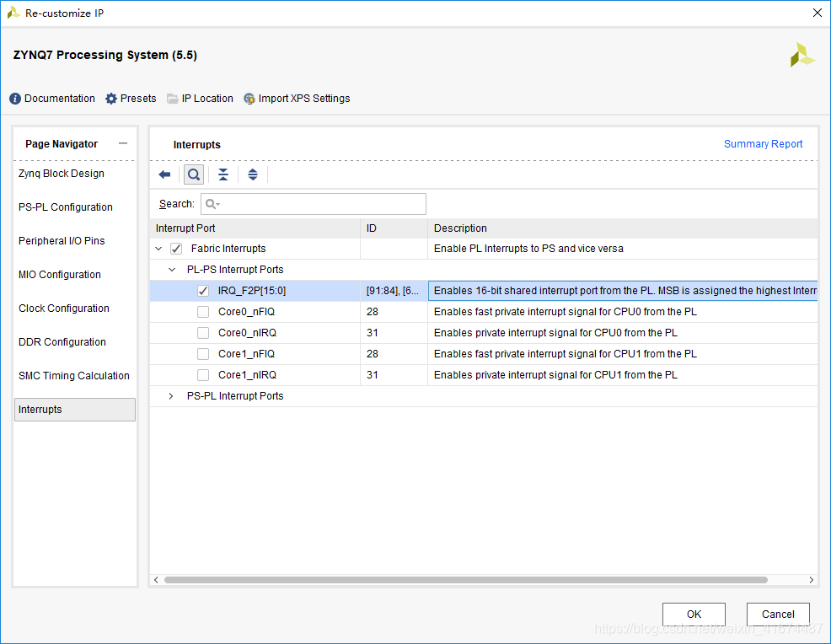The image size is (831, 644).
Task: Click the horizontal scrollbar thumb
Action: (x=466, y=580)
